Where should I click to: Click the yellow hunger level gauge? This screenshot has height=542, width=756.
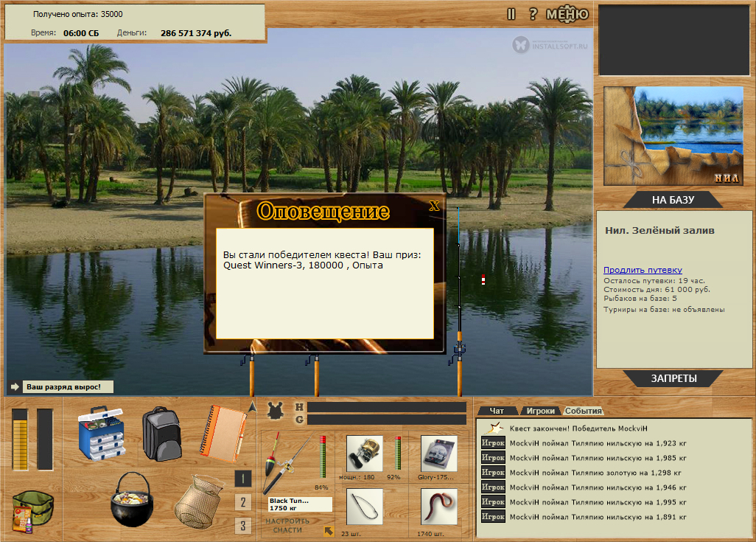[20, 439]
